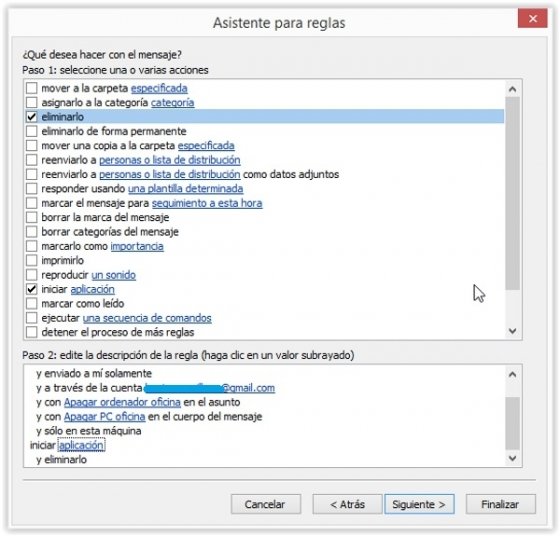Click down arrow of description scrollbar
Screen dimensions: 560x536
tap(512, 458)
